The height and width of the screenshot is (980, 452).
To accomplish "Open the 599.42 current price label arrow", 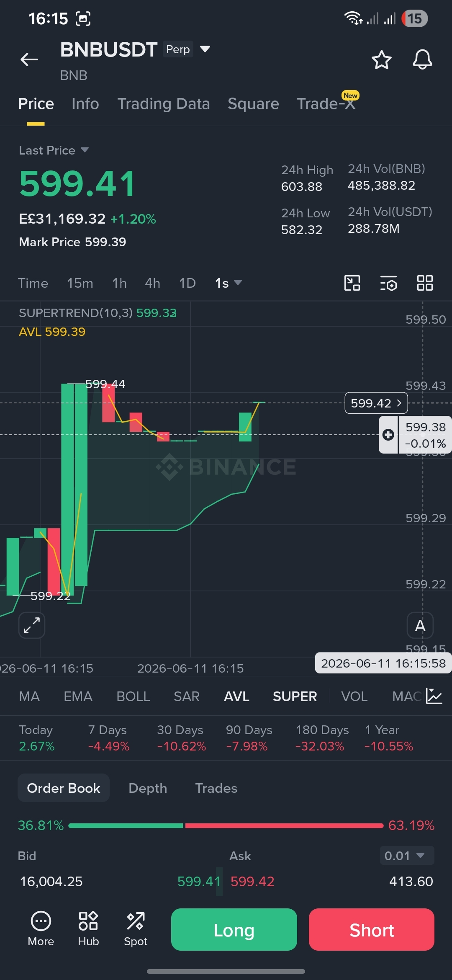I will [376, 403].
